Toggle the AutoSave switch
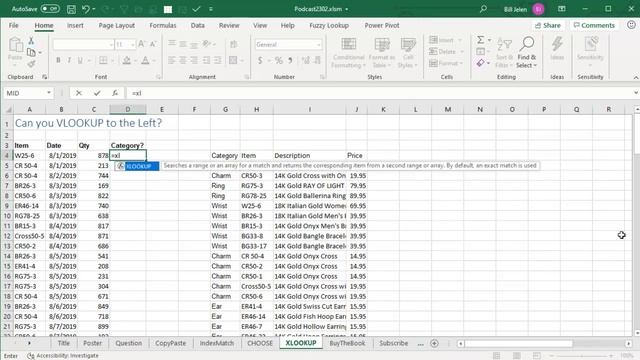This screenshot has width=640, height=360. 50,9
